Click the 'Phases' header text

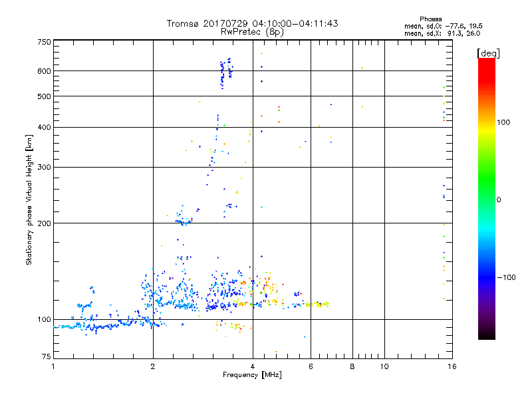[430, 19]
